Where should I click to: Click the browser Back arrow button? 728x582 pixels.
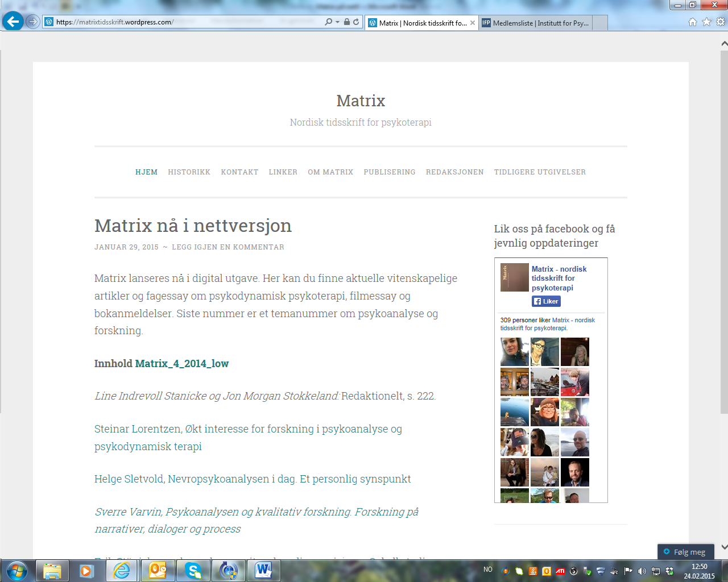pos(13,22)
